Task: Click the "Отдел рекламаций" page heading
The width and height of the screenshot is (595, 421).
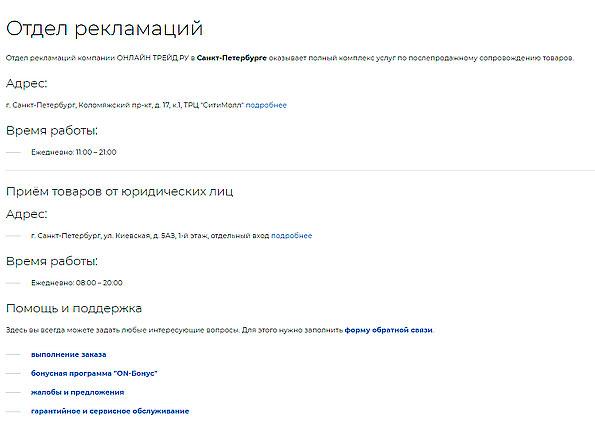Action: pos(105,28)
